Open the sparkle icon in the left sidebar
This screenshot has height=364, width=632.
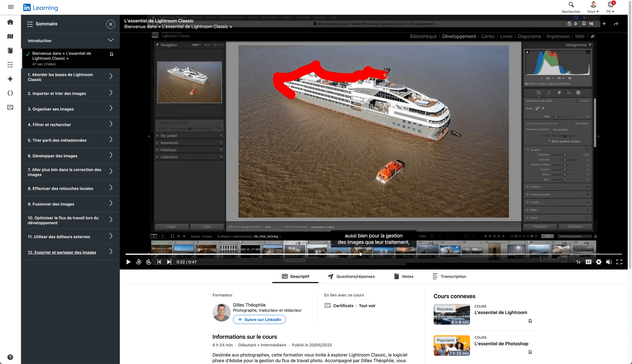point(10,79)
